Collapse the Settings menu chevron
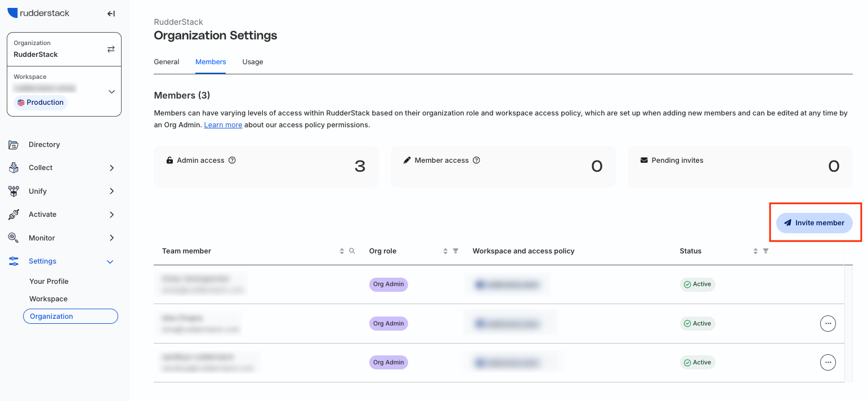This screenshot has height=401, width=868. point(110,262)
